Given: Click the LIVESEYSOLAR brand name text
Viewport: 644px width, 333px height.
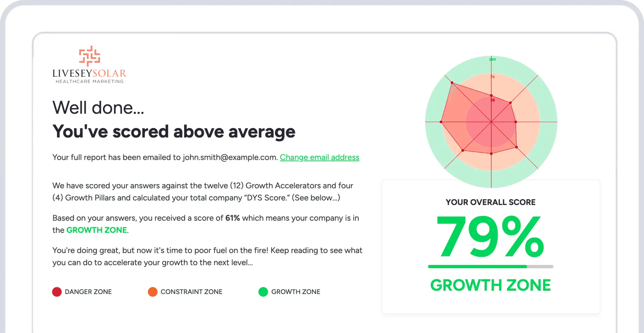Looking at the screenshot, I should pyautogui.click(x=89, y=73).
